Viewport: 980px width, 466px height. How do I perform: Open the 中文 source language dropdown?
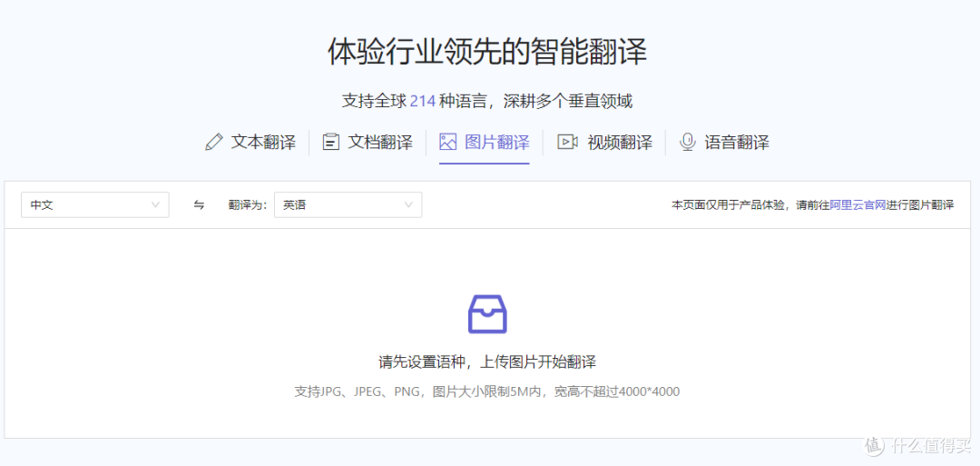click(95, 204)
